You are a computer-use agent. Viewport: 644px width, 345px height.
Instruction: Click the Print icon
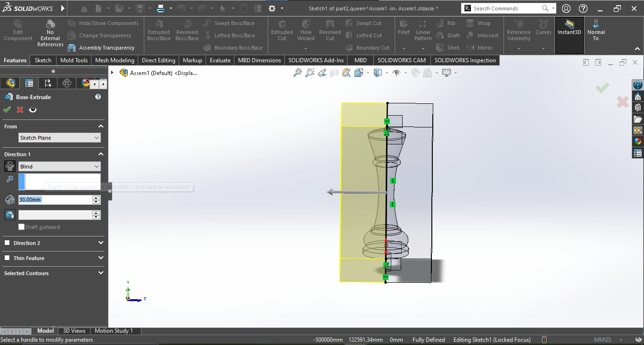click(160, 8)
